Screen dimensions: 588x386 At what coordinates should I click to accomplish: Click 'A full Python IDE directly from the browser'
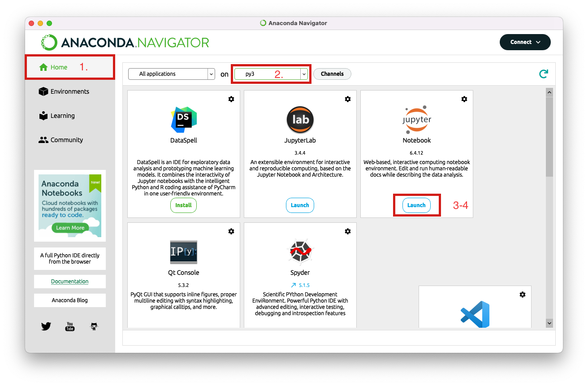click(x=70, y=259)
